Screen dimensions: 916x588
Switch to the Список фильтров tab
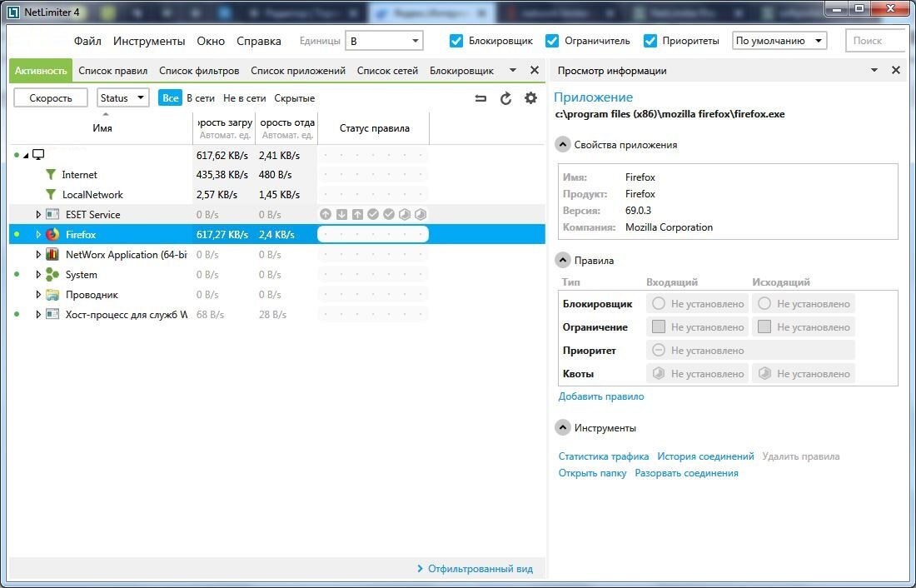[x=199, y=70]
